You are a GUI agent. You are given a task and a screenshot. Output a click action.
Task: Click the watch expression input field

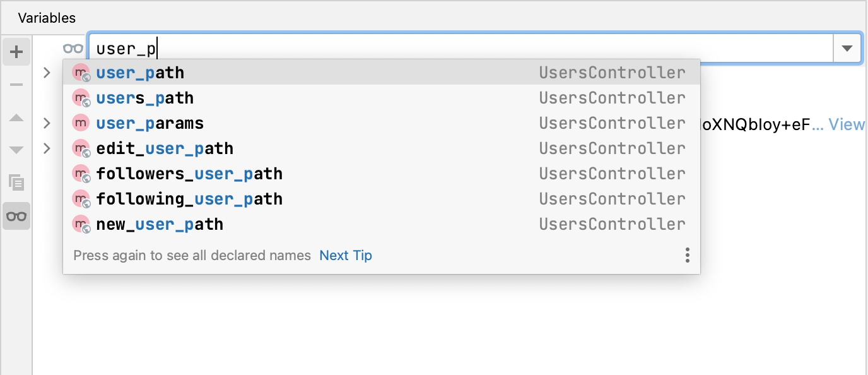pos(460,48)
